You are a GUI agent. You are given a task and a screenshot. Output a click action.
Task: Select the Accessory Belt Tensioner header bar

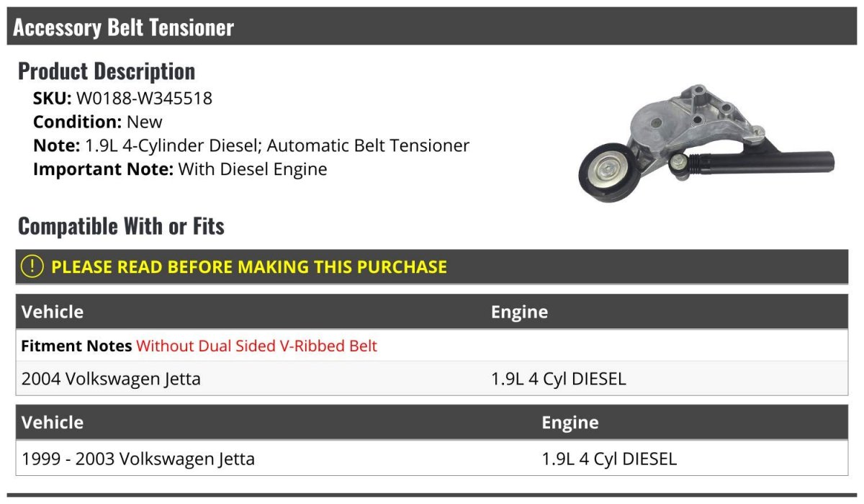tap(432, 27)
